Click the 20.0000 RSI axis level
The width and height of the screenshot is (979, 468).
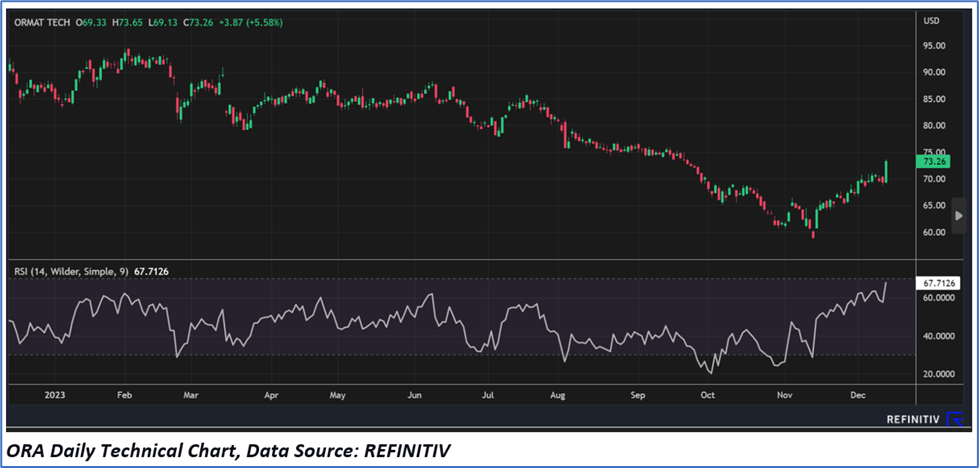(x=936, y=374)
